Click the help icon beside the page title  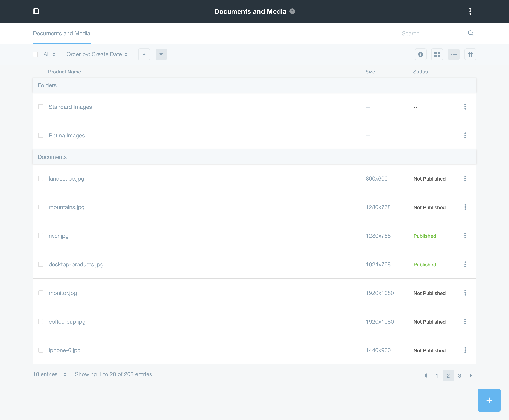pos(292,11)
